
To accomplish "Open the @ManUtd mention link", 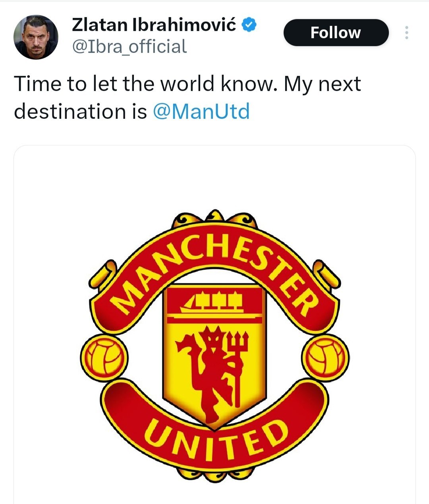I will 201,111.
